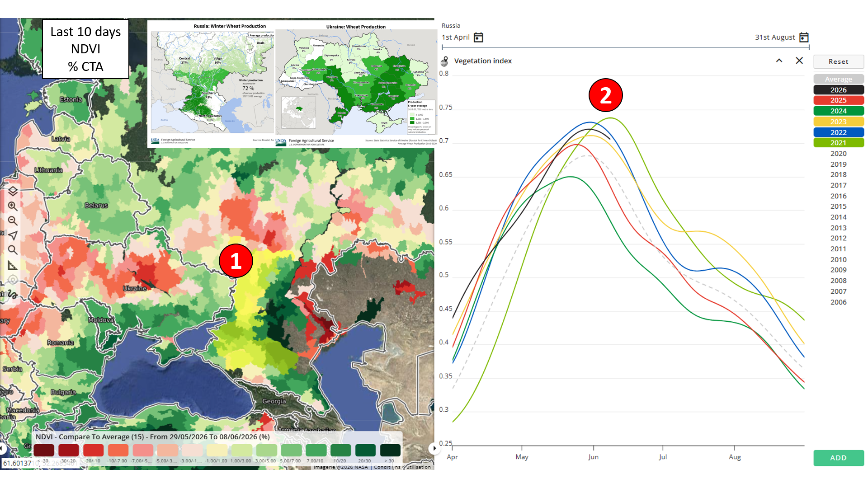Screen dimensions: 868x488
Task: Zoom out of the map
Action: 13,221
